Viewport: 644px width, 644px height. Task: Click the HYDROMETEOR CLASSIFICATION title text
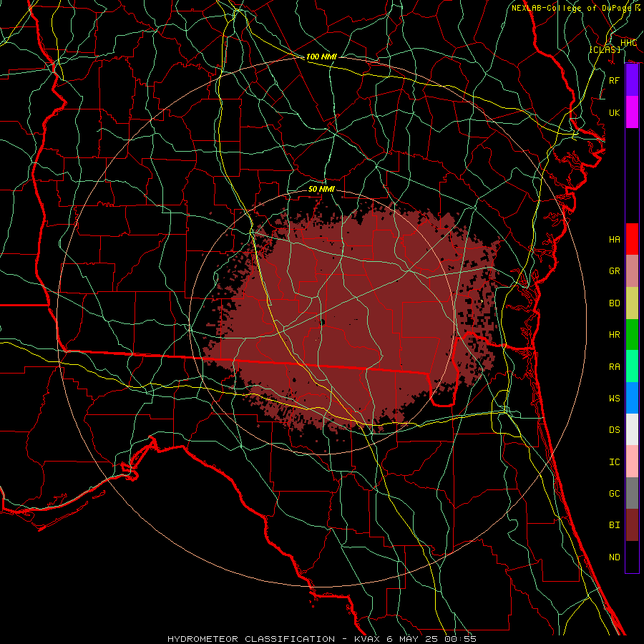click(251, 639)
